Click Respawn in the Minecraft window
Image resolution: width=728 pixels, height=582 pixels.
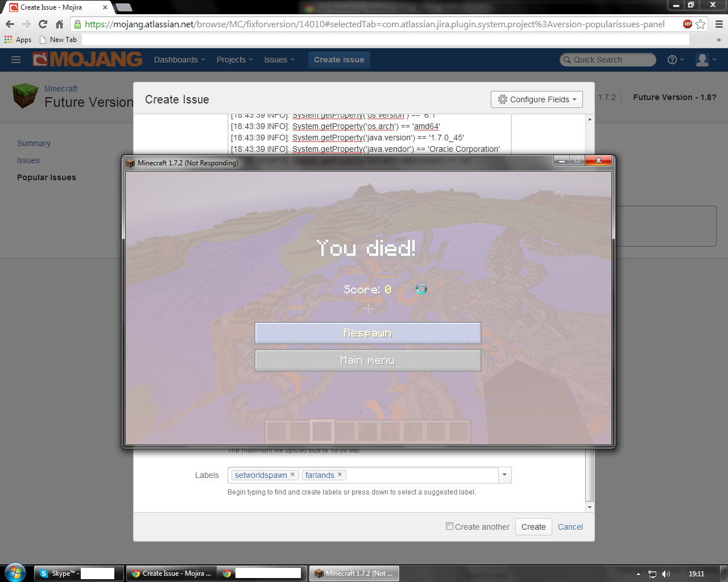pyautogui.click(x=368, y=333)
